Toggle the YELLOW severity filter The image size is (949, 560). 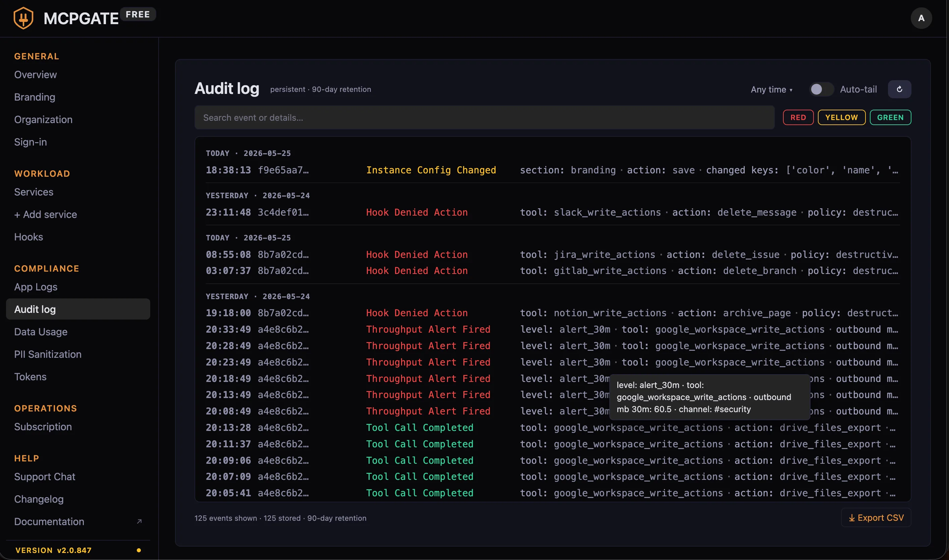click(841, 117)
